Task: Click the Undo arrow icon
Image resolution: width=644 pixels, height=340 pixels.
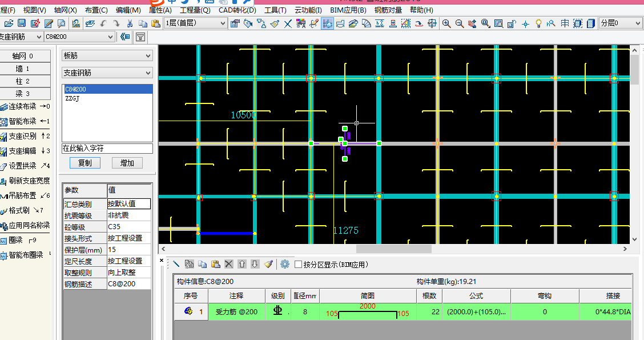Action: (x=103, y=23)
